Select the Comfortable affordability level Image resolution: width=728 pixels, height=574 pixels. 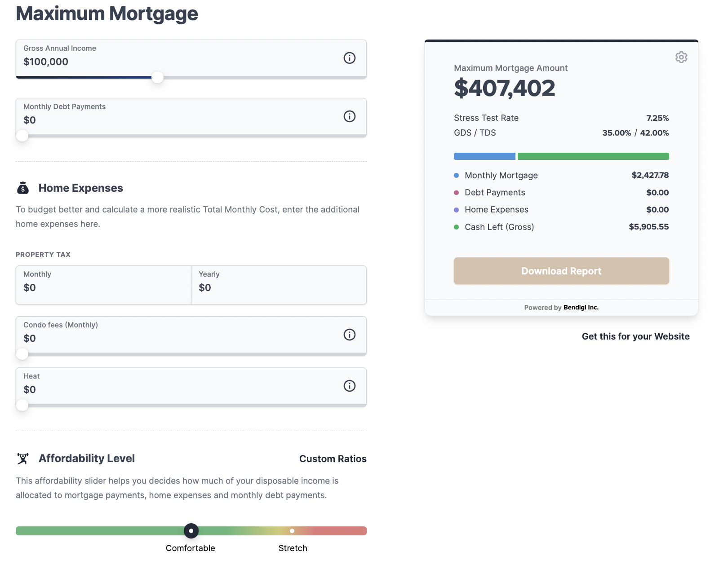pos(191,531)
